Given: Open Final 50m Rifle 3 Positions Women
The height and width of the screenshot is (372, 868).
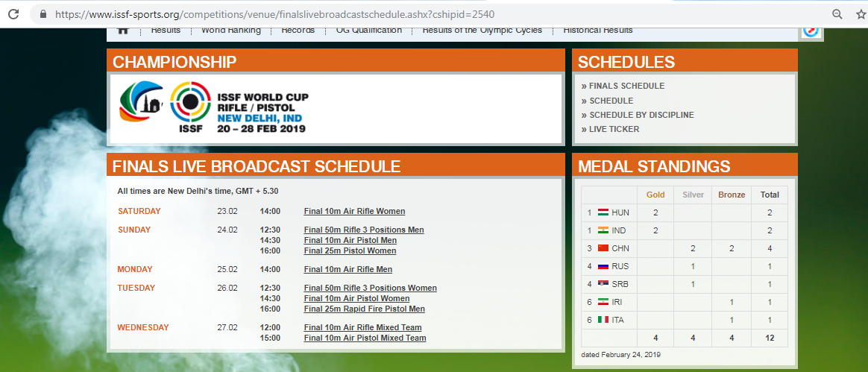Looking at the screenshot, I should click(x=371, y=288).
